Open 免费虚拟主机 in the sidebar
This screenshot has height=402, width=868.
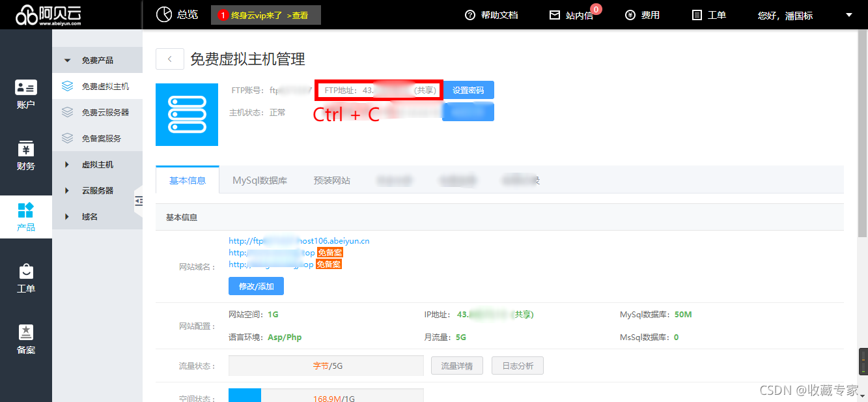pyautogui.click(x=105, y=86)
